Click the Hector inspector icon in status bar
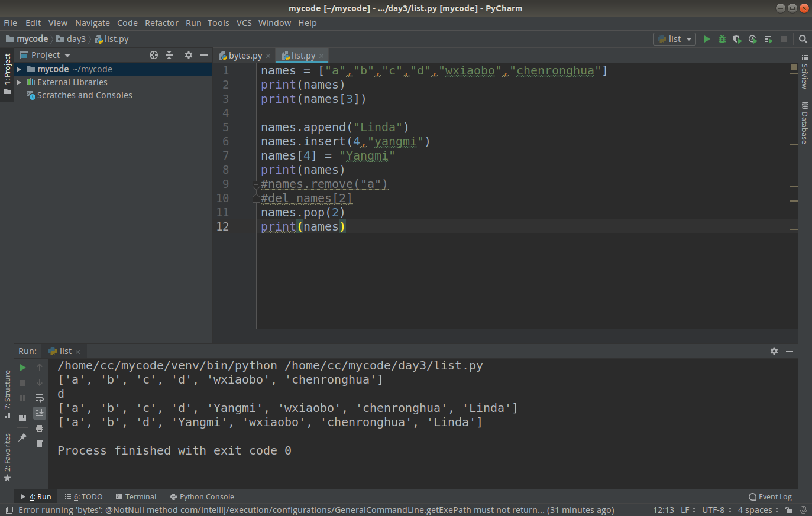Viewport: 812px width, 516px height. click(803, 510)
